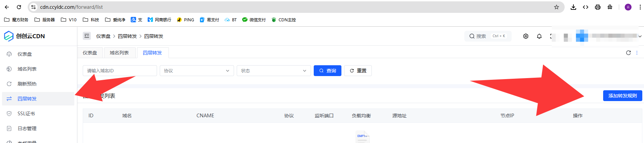This screenshot has height=143, width=644.
Task: Open 刷新预热 in the sidebar
Action: (27, 84)
